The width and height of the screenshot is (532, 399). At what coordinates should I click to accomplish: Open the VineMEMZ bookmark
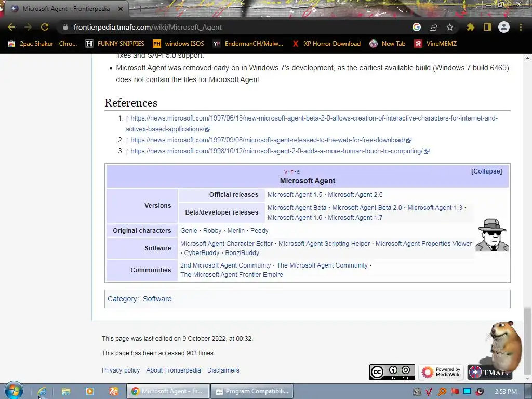[436, 44]
